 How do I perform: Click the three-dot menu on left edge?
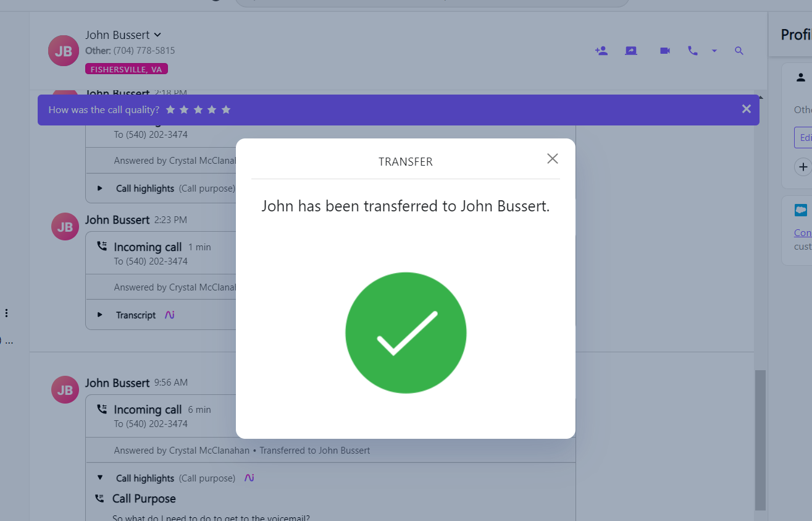6,313
